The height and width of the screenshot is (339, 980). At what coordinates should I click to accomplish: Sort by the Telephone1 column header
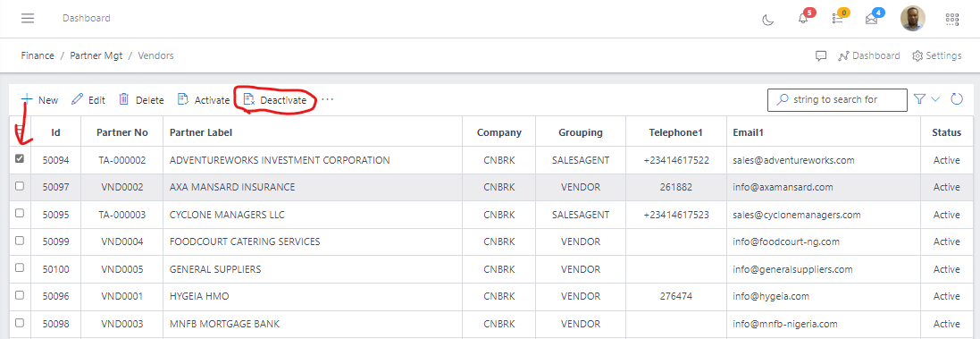[x=675, y=132]
